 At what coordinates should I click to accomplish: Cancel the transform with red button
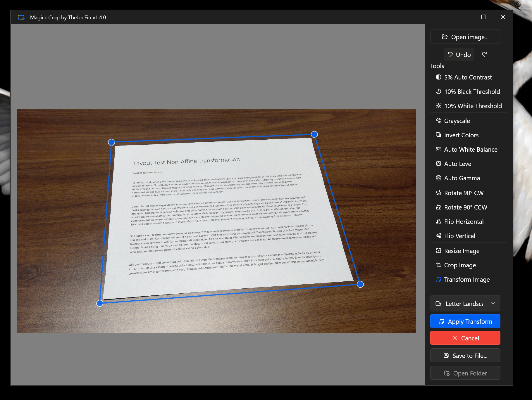tap(465, 338)
